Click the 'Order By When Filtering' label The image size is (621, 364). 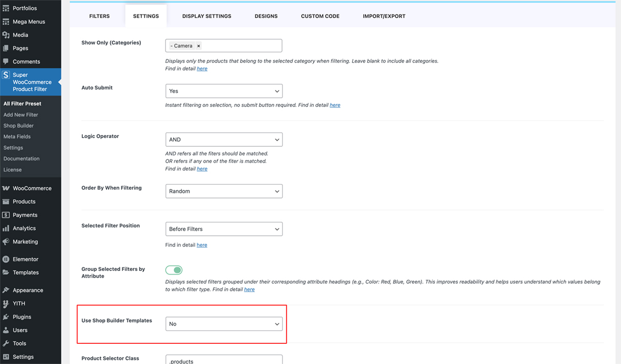pyautogui.click(x=112, y=188)
